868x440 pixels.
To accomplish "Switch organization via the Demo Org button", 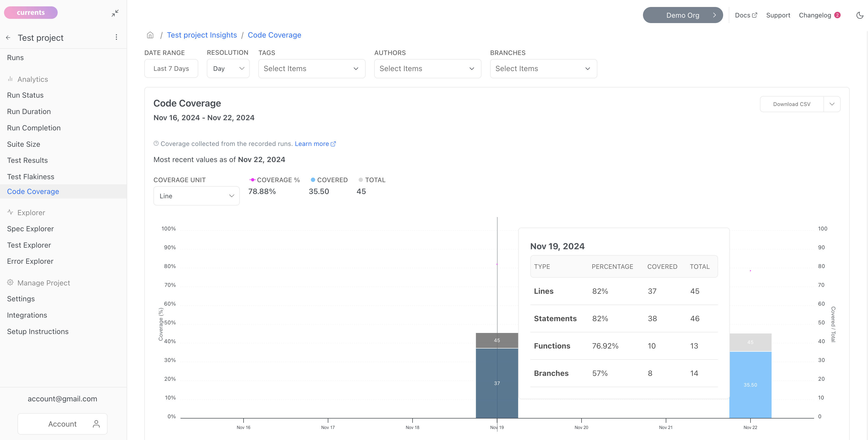I will click(x=683, y=15).
